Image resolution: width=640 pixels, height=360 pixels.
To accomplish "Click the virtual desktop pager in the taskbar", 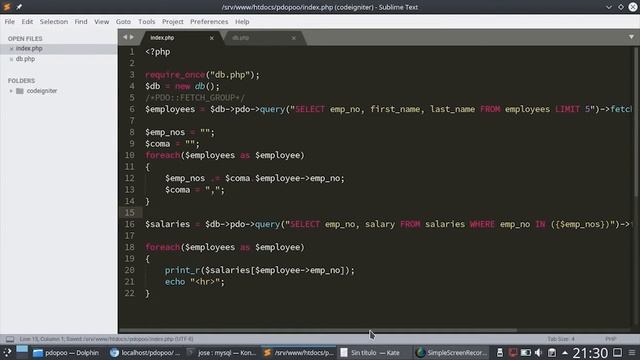I will [x=22, y=352].
